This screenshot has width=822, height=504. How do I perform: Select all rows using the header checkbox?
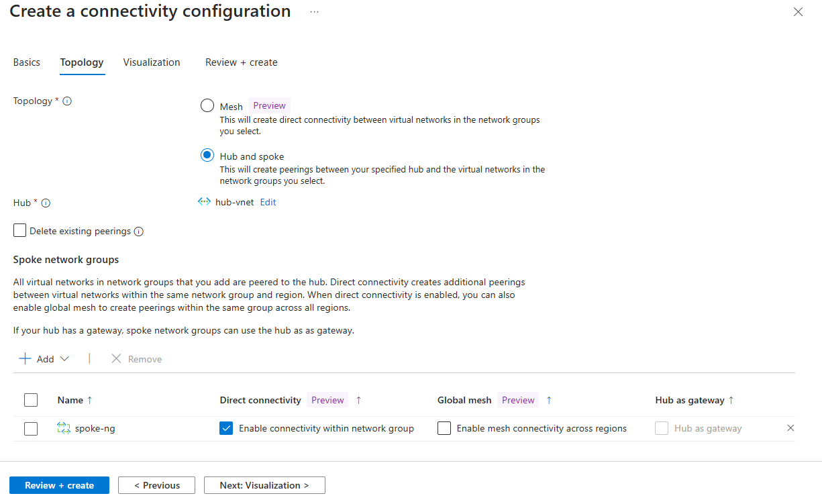(x=31, y=399)
